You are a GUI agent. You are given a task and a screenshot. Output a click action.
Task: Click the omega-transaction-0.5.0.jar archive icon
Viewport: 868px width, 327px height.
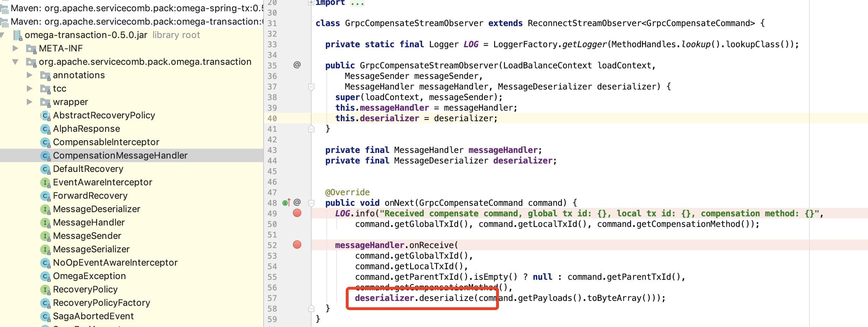(18, 35)
